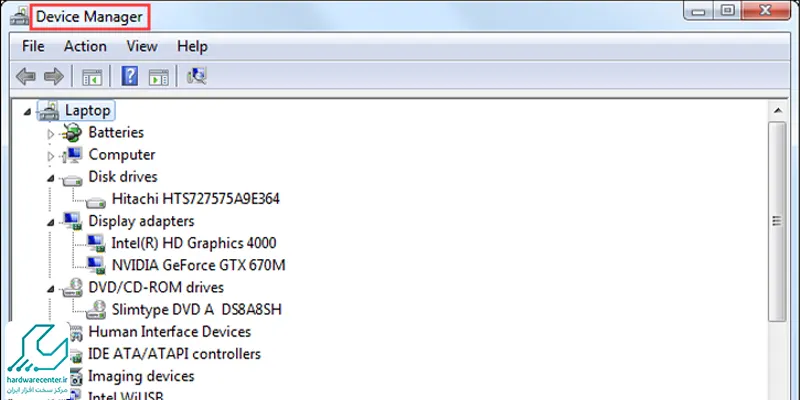The image size is (800, 400).
Task: Click the Imaging devices camera icon
Action: pos(76,377)
